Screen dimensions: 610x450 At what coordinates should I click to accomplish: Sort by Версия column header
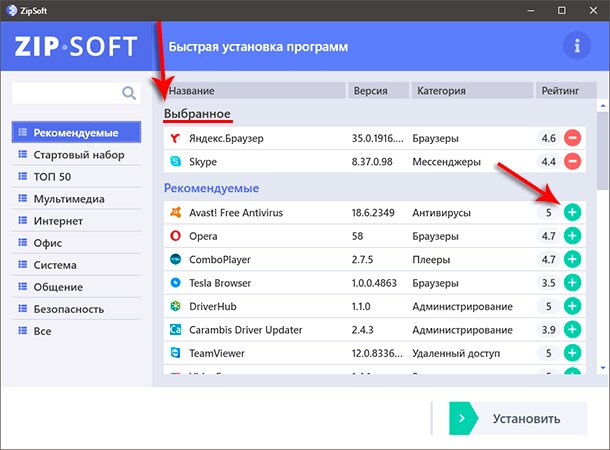click(x=378, y=91)
